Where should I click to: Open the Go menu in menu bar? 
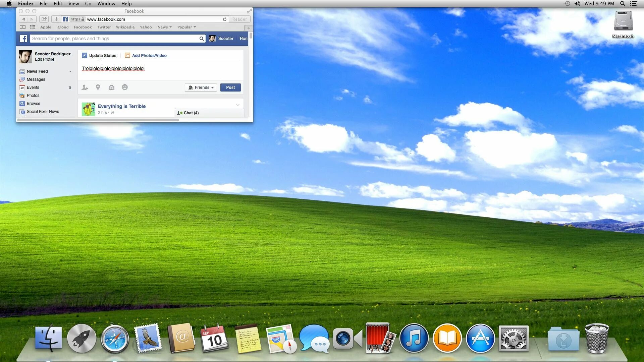[88, 4]
